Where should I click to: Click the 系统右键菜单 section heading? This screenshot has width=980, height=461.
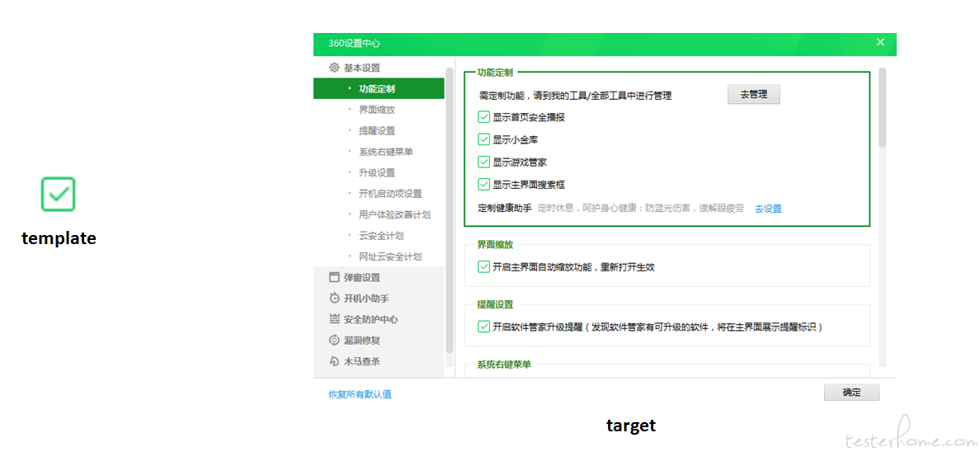point(504,365)
